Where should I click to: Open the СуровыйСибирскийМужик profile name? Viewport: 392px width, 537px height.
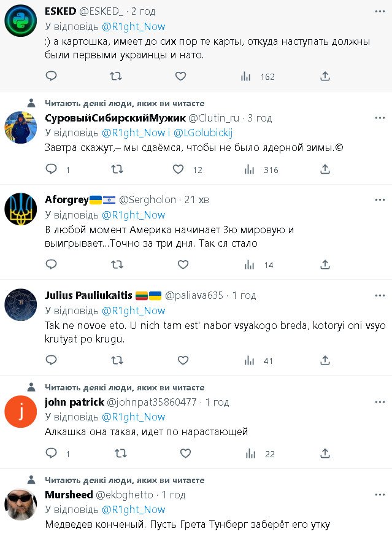tap(115, 117)
